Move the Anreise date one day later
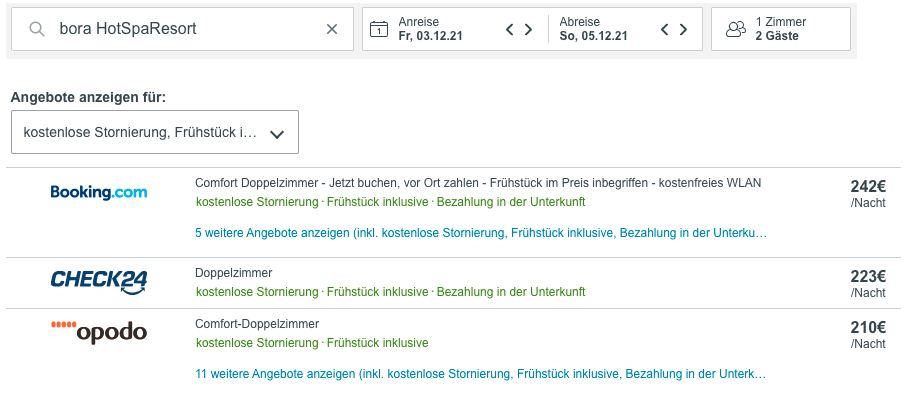 pyautogui.click(x=528, y=29)
